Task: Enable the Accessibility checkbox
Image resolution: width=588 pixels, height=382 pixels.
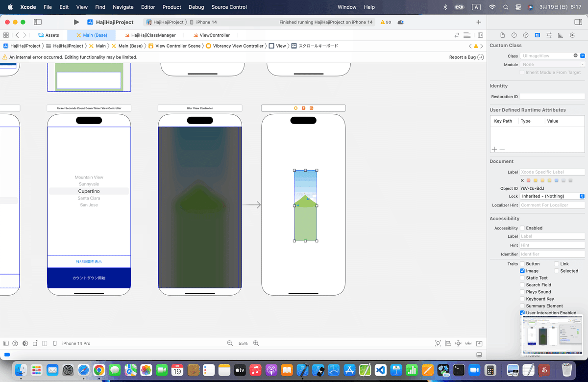Action: 522,228
